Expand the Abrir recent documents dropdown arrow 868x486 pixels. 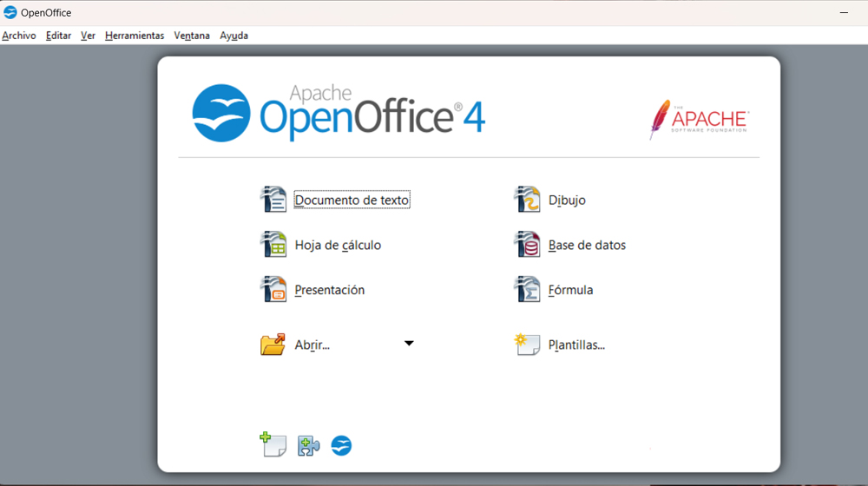pyautogui.click(x=409, y=343)
